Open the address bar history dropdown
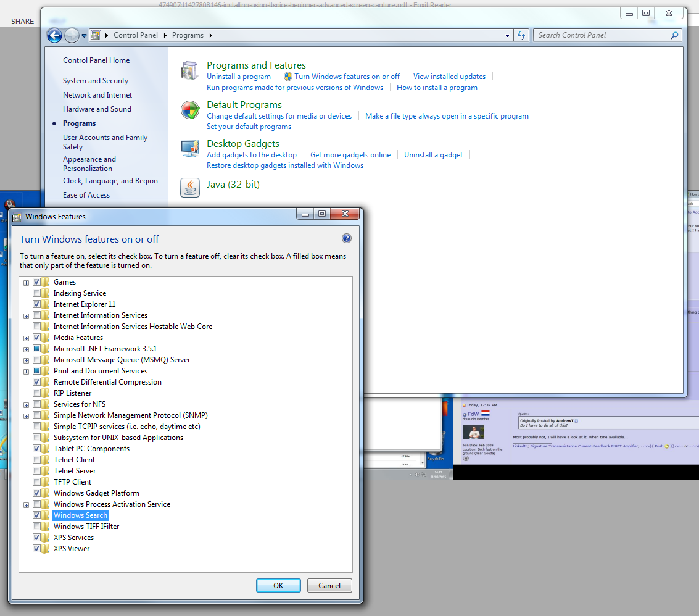The image size is (699, 616). coord(507,35)
